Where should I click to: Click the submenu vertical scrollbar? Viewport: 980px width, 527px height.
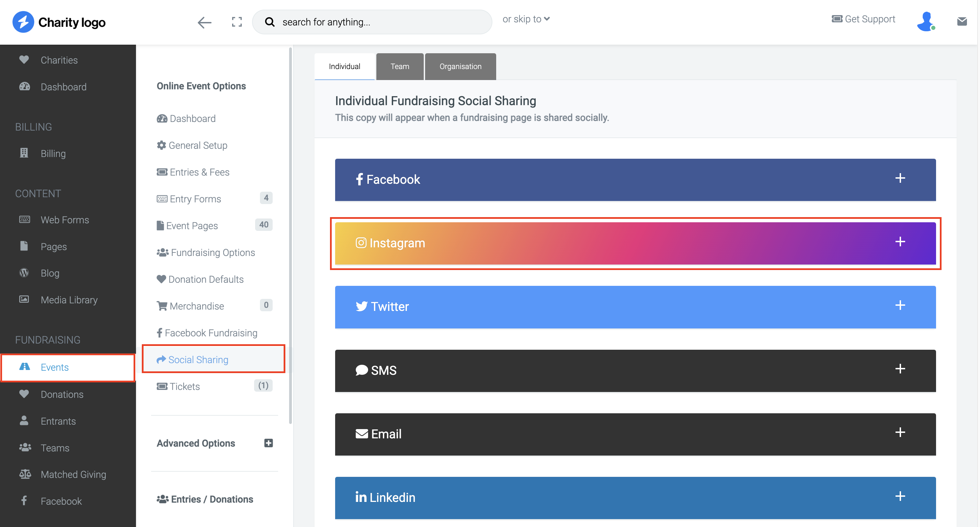(290, 235)
